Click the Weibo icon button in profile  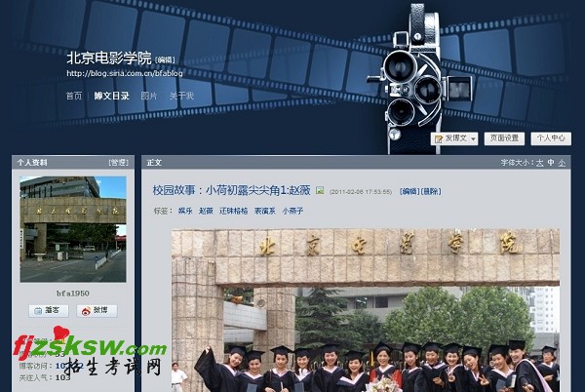[97, 310]
